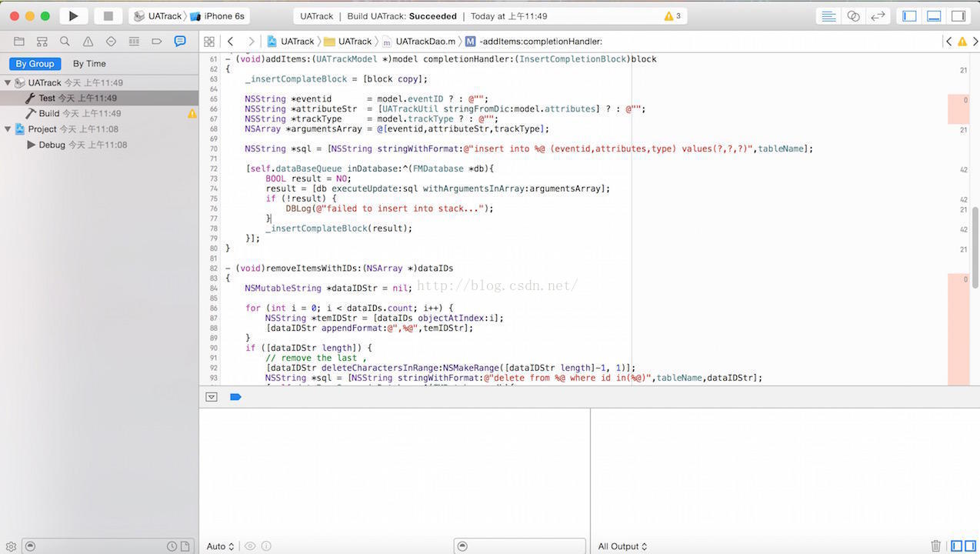Filter navigator by document icon
The width and height of the screenshot is (980, 554).
185,546
